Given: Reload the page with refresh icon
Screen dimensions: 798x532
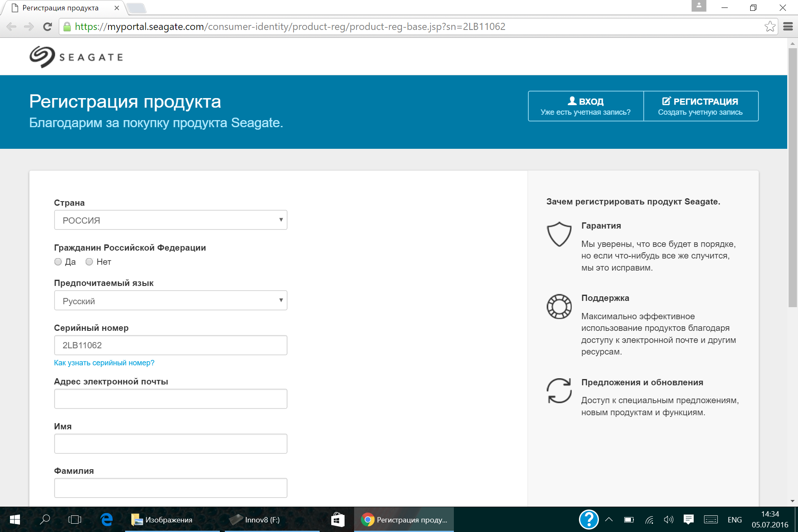Looking at the screenshot, I should [x=47, y=27].
